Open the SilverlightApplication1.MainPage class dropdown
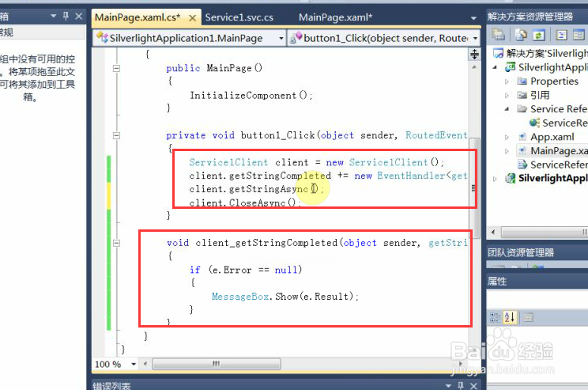The width and height of the screenshot is (588, 390). click(281, 38)
